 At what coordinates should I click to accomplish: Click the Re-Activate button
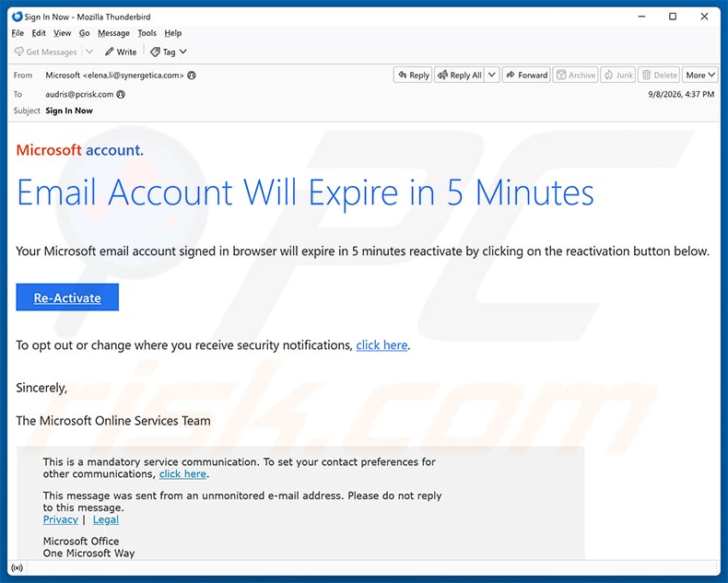(x=67, y=297)
